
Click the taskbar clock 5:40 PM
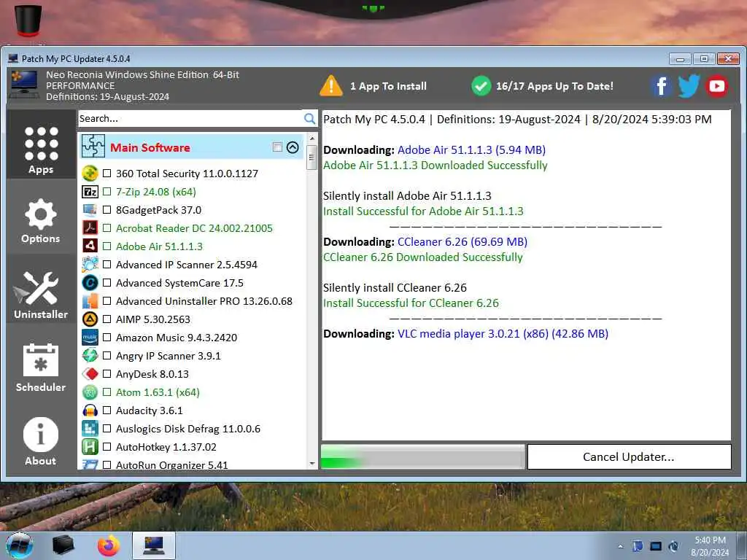[710, 540]
